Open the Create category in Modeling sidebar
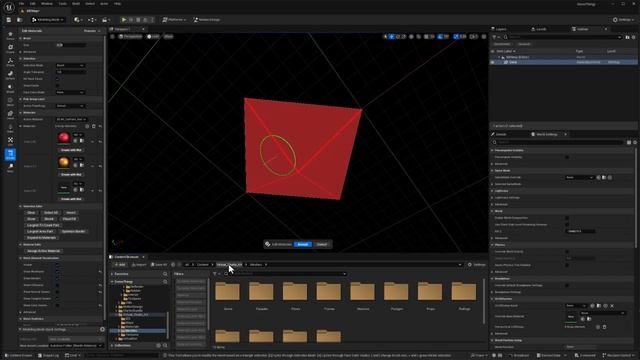The image size is (640, 360). click(10, 49)
